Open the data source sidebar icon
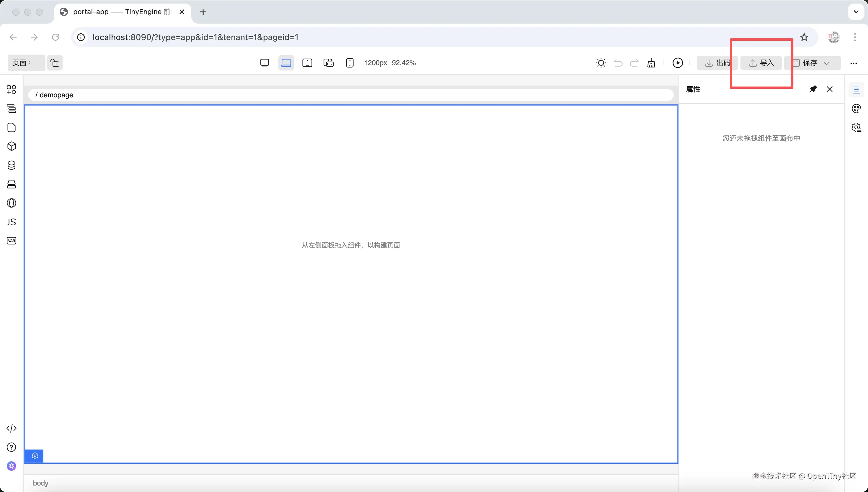The image size is (868, 492). point(12,165)
